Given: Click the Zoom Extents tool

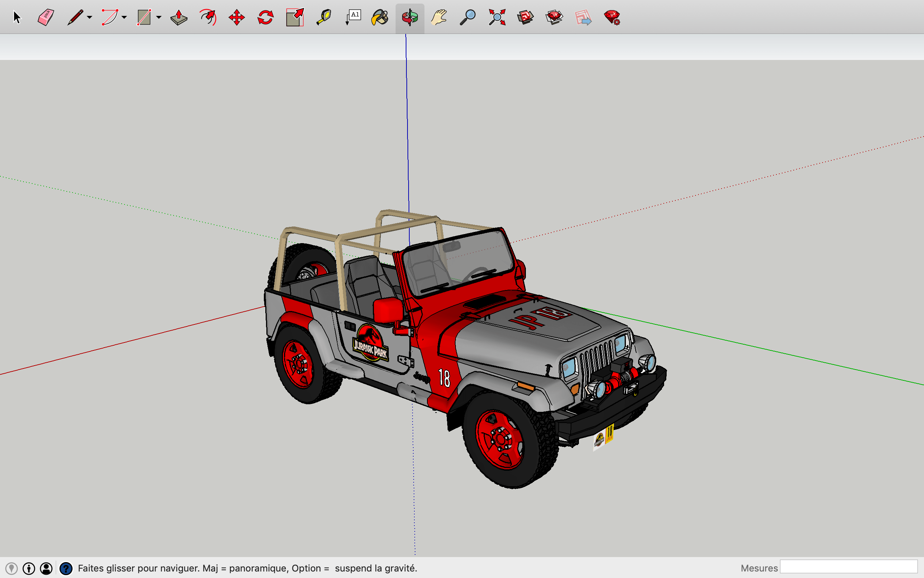Looking at the screenshot, I should pos(497,18).
